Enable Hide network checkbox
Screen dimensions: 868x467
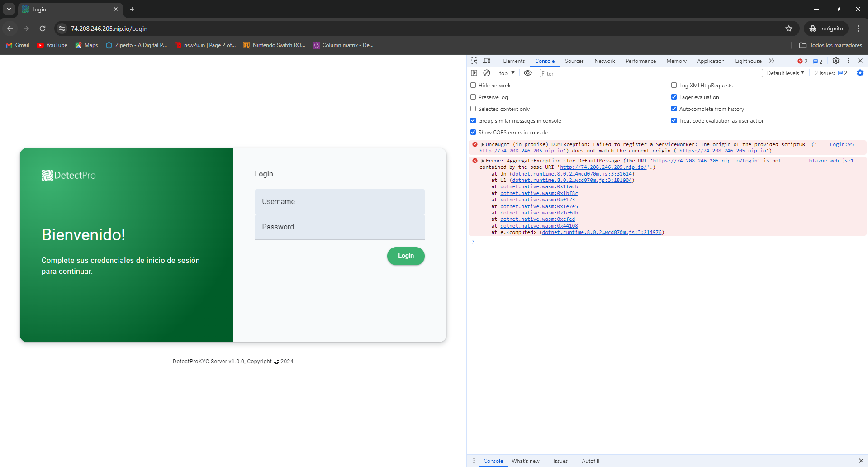[x=473, y=85]
